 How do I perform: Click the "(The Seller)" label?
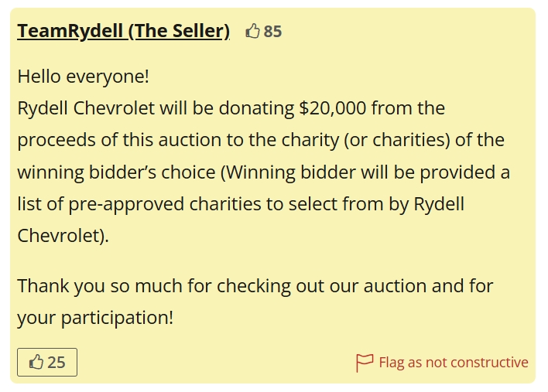[x=179, y=31]
